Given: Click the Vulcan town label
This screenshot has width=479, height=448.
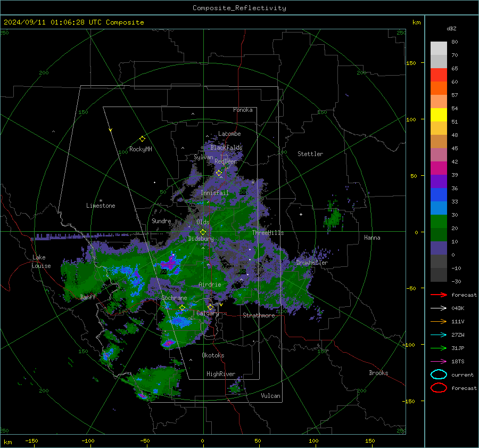Looking at the screenshot, I should point(270,396).
